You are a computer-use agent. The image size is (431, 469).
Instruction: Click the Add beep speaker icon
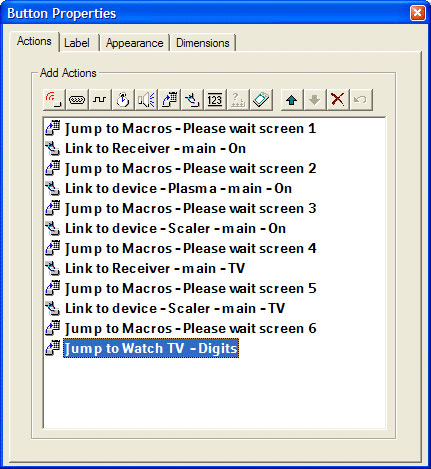(x=146, y=100)
